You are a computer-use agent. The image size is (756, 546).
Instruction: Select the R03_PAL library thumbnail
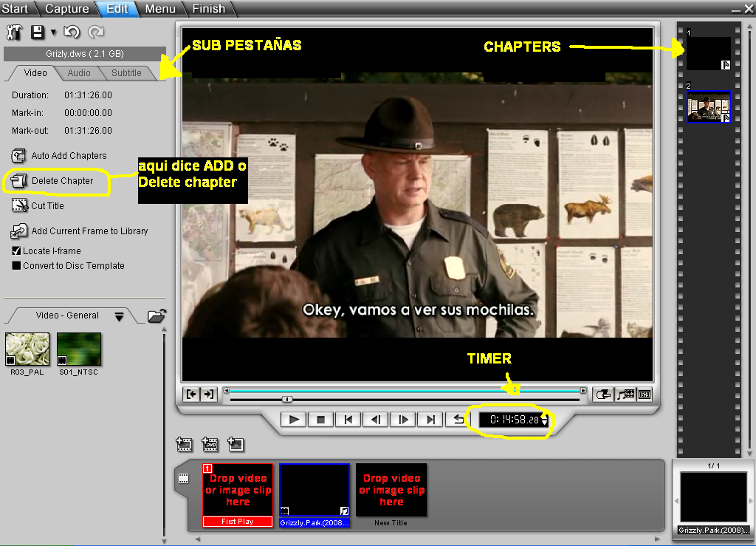pyautogui.click(x=27, y=349)
